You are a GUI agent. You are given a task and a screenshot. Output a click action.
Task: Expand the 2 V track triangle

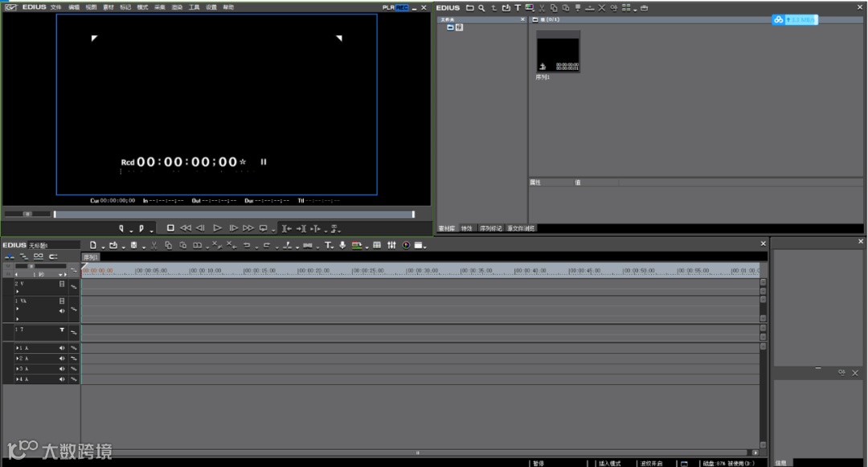pyautogui.click(x=17, y=292)
